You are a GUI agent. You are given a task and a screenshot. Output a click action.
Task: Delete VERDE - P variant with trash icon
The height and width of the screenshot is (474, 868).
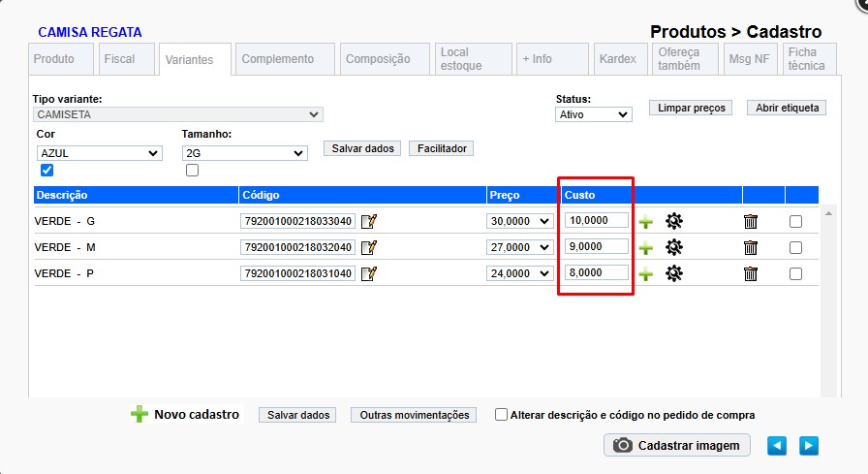(751, 273)
